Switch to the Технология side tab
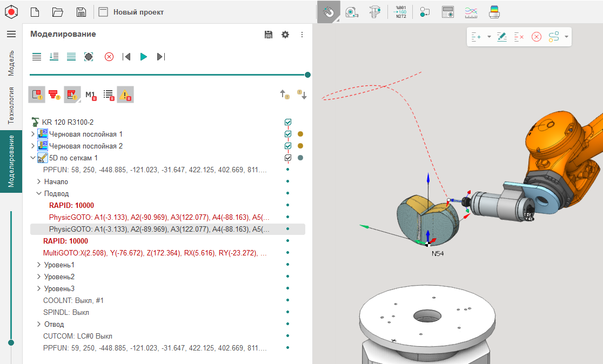603x364 pixels. pyautogui.click(x=11, y=105)
